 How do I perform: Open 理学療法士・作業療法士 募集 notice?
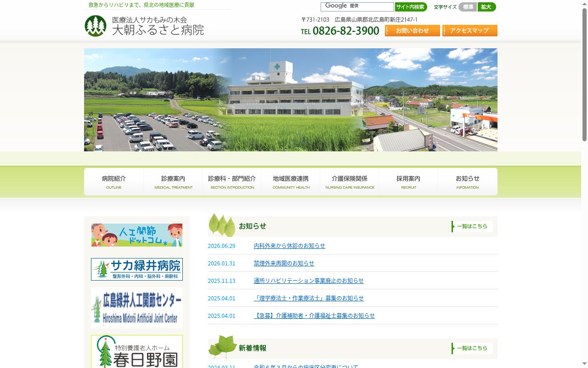coord(309,298)
